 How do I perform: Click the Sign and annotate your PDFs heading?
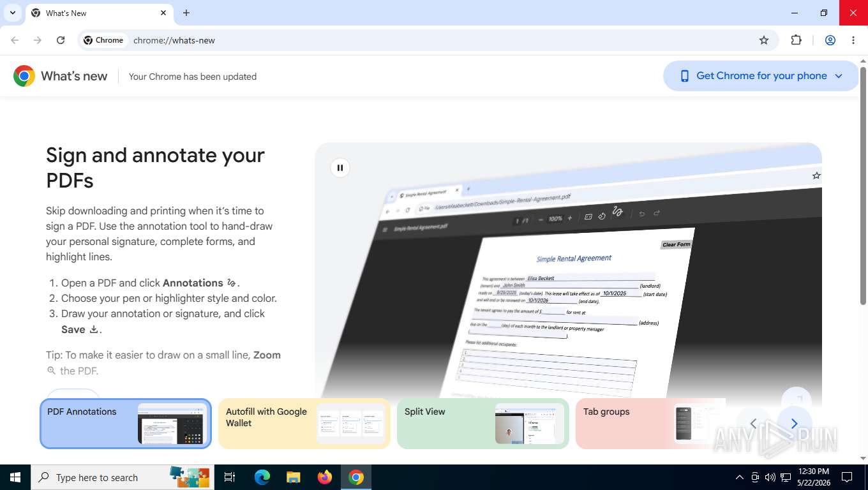[155, 168]
